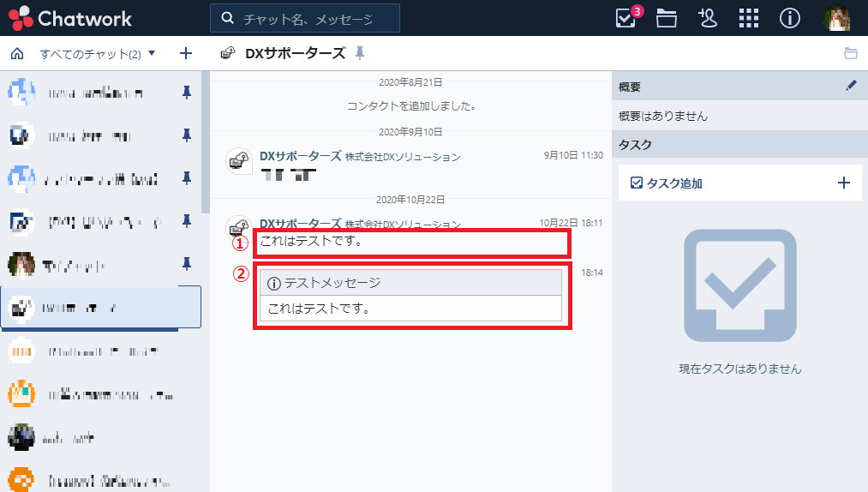Open the apps grid menu
868x492 pixels.
pos(748,18)
